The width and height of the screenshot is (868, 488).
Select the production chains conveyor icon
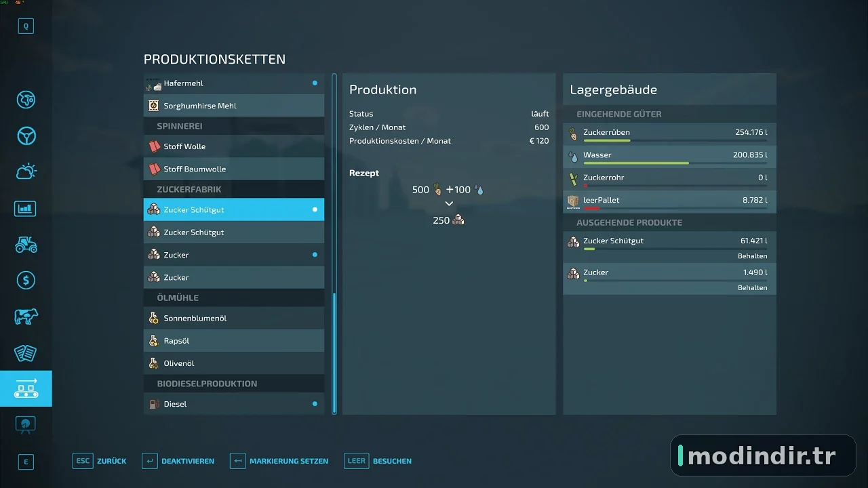point(26,388)
